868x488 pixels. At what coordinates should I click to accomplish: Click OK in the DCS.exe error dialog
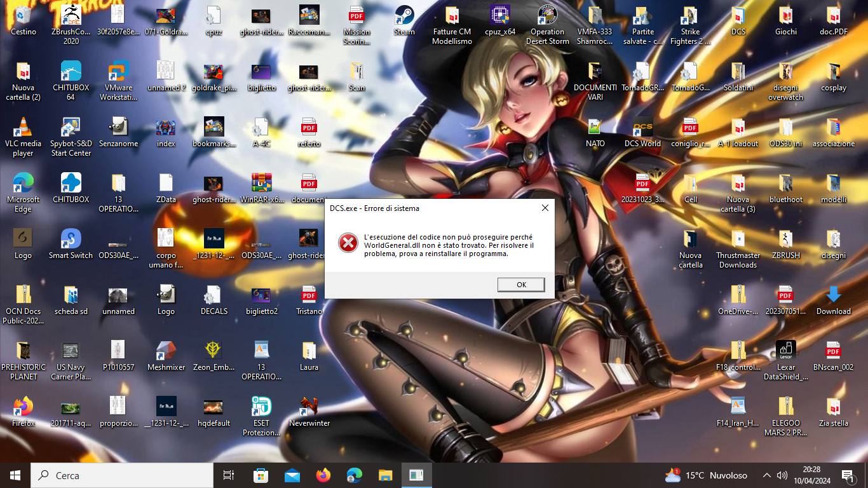pos(521,285)
